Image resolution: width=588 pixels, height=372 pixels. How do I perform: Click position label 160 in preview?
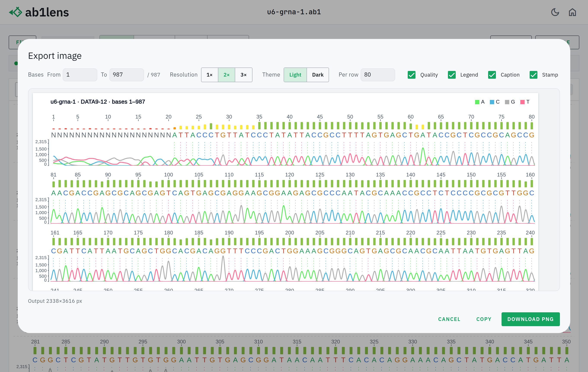tap(530, 175)
